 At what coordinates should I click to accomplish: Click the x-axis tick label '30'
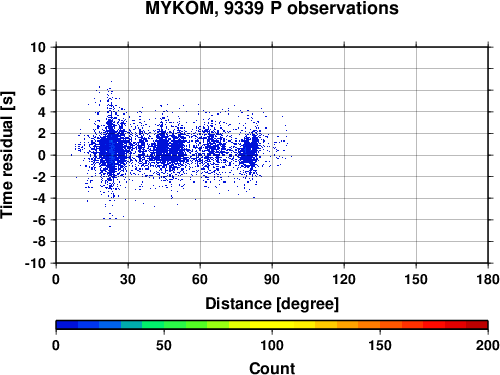(x=128, y=279)
